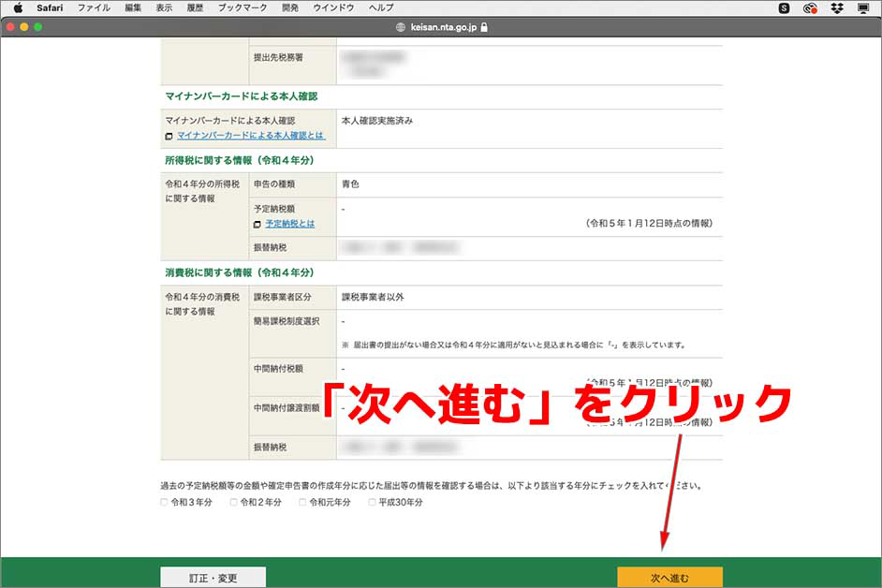Check the 令和2年分 checkbox
The height and width of the screenshot is (588, 882).
click(232, 505)
